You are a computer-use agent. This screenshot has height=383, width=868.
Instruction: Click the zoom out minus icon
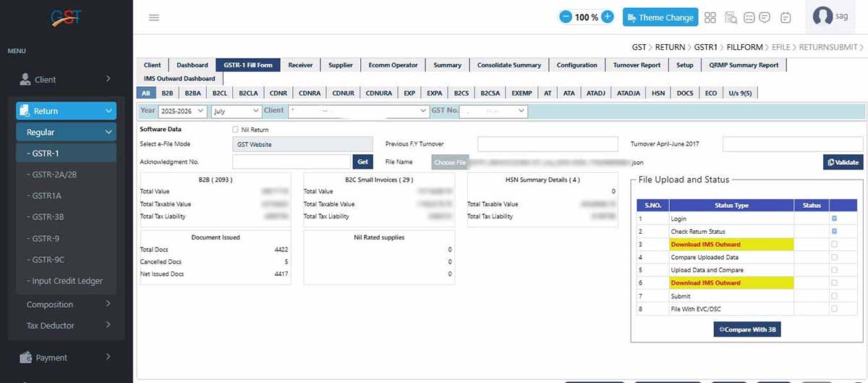pyautogui.click(x=566, y=17)
